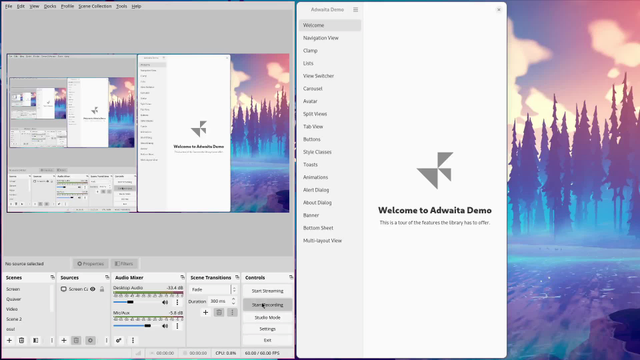
Task: Open Mic/Aux options three-dots menu
Action: point(177,326)
